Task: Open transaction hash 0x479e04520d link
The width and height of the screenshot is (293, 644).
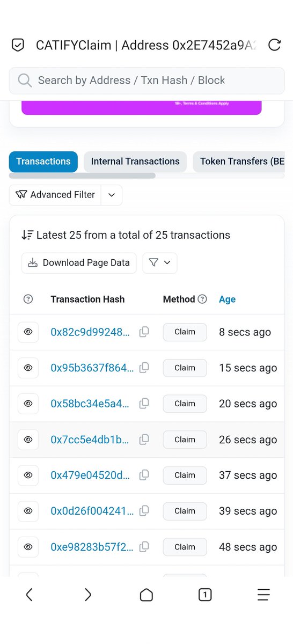Action: tap(90, 475)
